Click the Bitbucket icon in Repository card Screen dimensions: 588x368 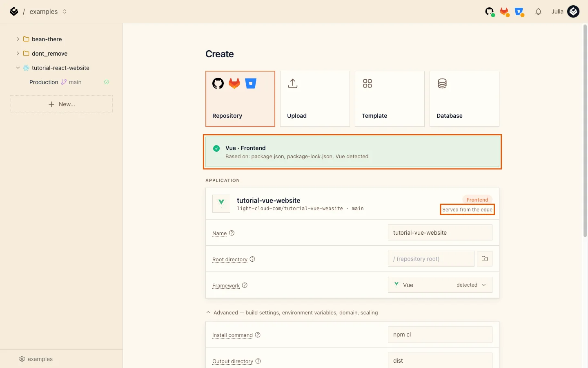coord(251,83)
